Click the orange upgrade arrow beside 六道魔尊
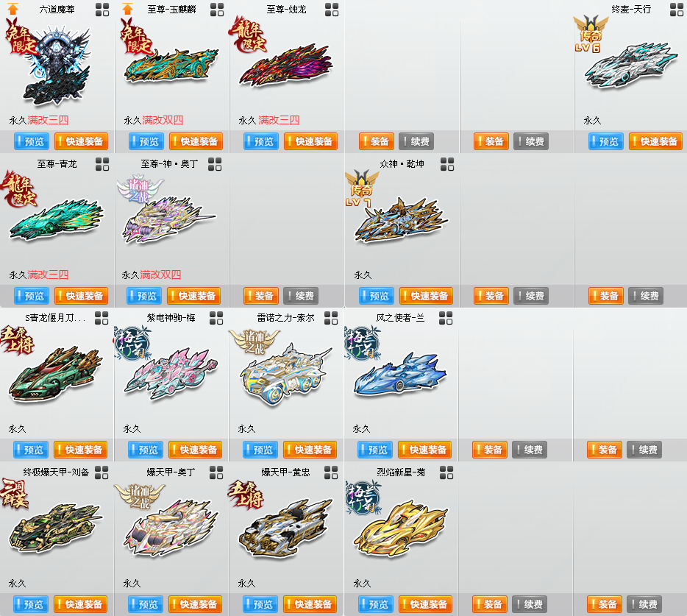 13,9
